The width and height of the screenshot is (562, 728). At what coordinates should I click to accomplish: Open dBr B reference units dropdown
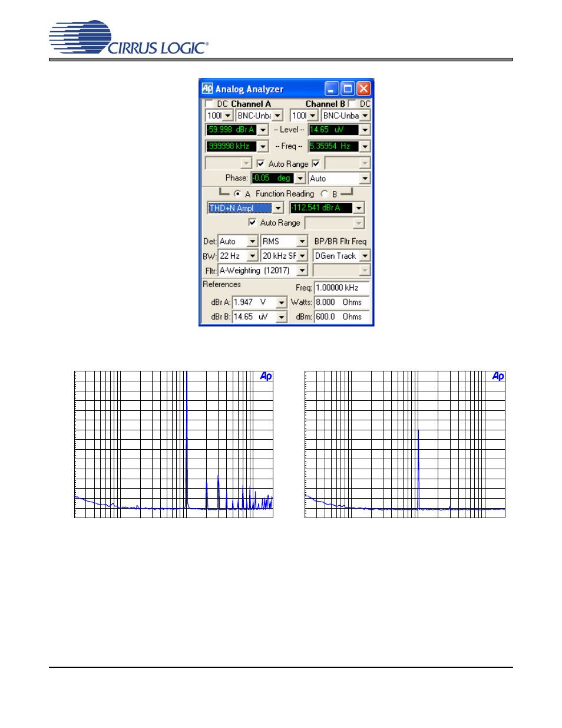[282, 317]
